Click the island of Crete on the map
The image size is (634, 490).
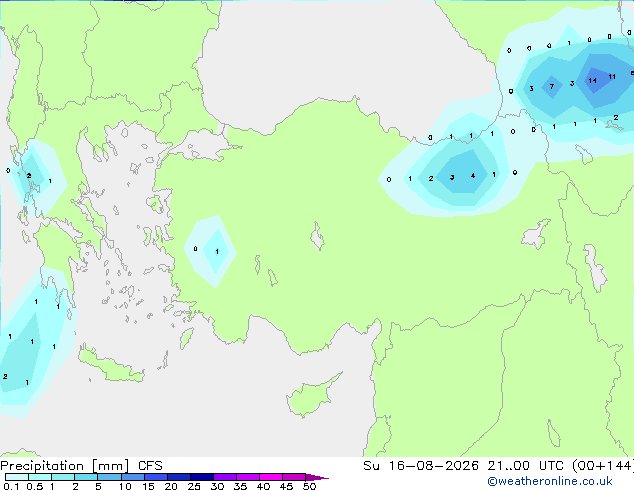[x=111, y=366]
